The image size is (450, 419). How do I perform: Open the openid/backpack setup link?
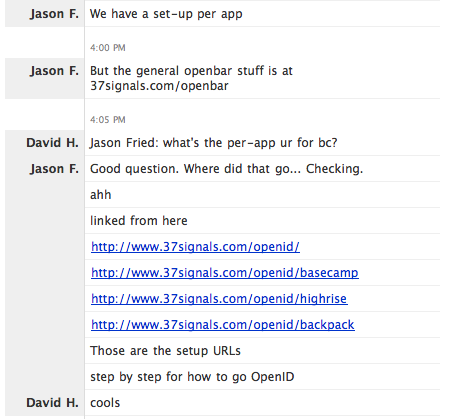pyautogui.click(x=223, y=325)
